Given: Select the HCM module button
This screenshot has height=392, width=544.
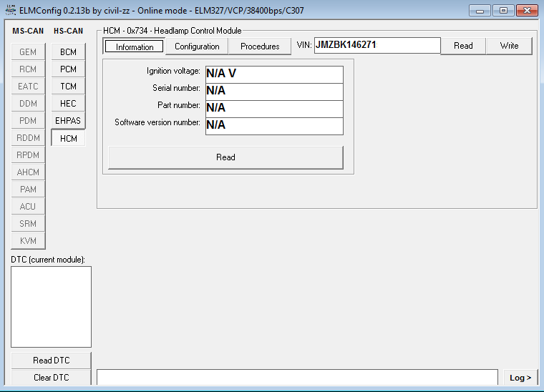Looking at the screenshot, I should 68,138.
